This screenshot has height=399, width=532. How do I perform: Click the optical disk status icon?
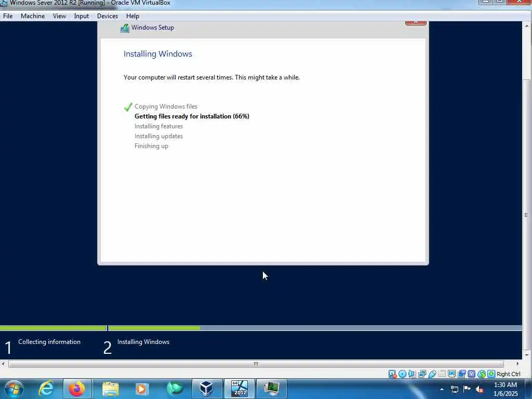click(403, 374)
